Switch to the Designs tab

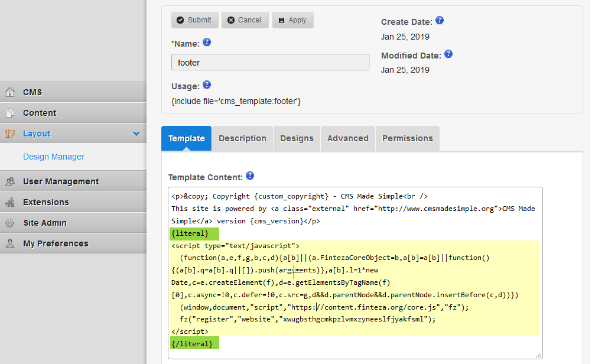click(x=297, y=138)
